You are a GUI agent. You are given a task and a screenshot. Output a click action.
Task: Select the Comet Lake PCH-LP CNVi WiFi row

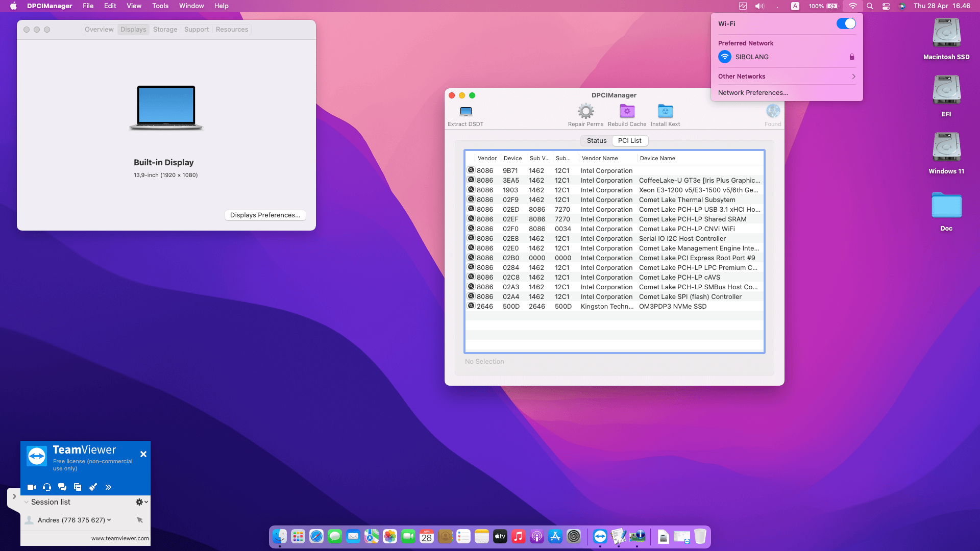[615, 229]
